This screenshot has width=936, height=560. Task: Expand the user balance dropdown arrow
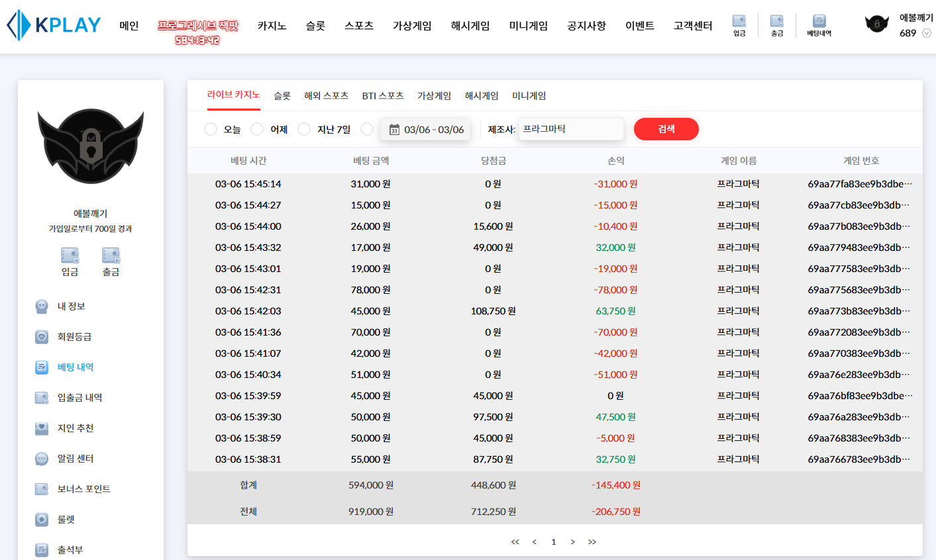927,33
